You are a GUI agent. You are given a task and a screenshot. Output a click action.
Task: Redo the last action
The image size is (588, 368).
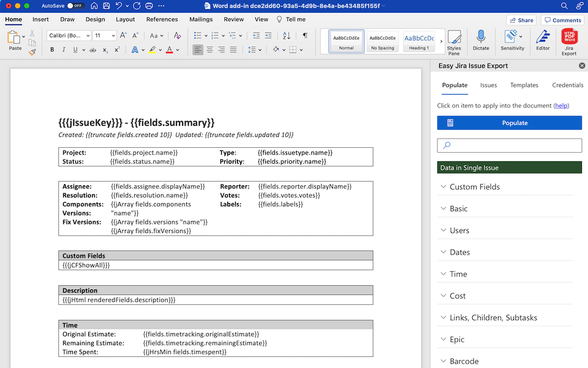point(137,6)
